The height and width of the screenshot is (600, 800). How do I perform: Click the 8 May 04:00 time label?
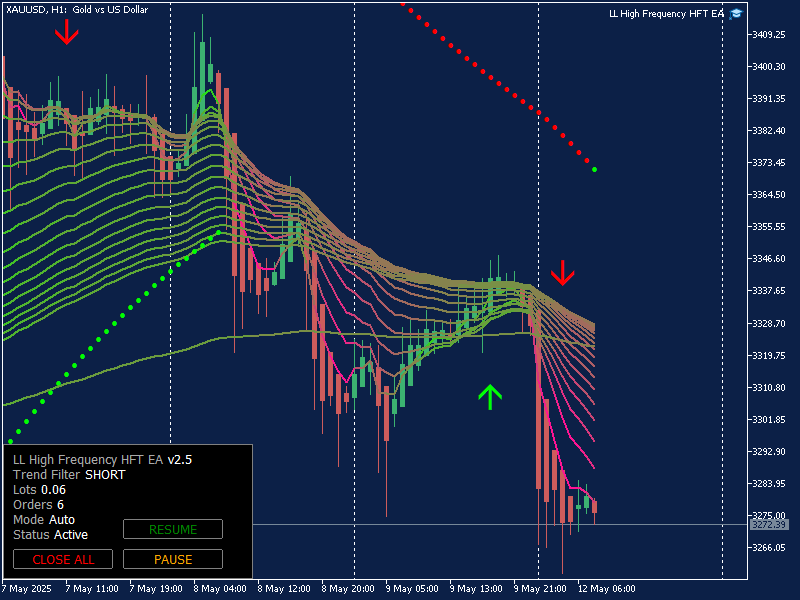tap(220, 589)
